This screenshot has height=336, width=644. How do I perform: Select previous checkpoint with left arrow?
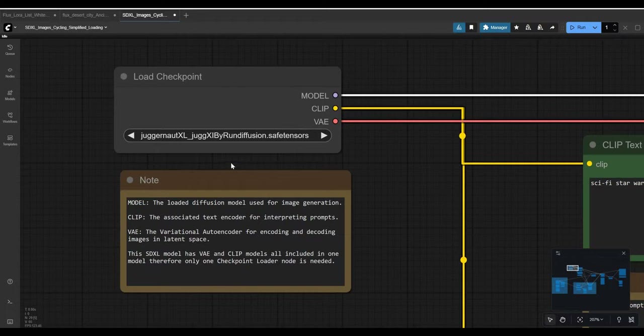131,135
